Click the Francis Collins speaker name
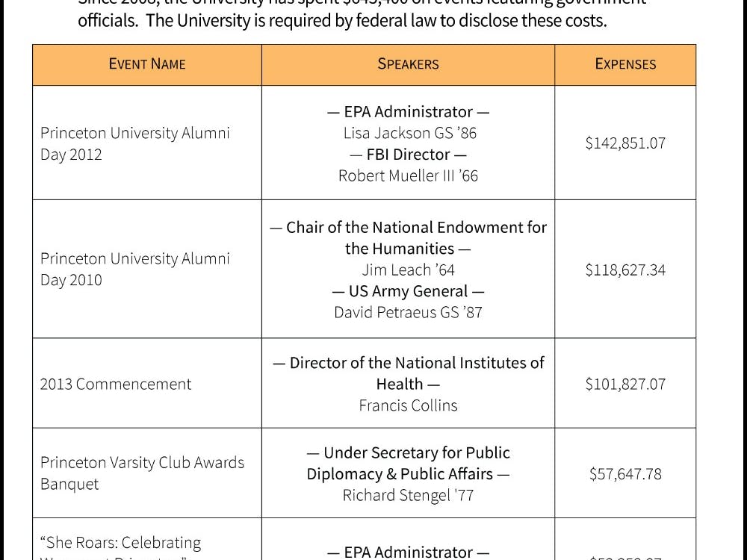The width and height of the screenshot is (747, 560). [x=408, y=405]
